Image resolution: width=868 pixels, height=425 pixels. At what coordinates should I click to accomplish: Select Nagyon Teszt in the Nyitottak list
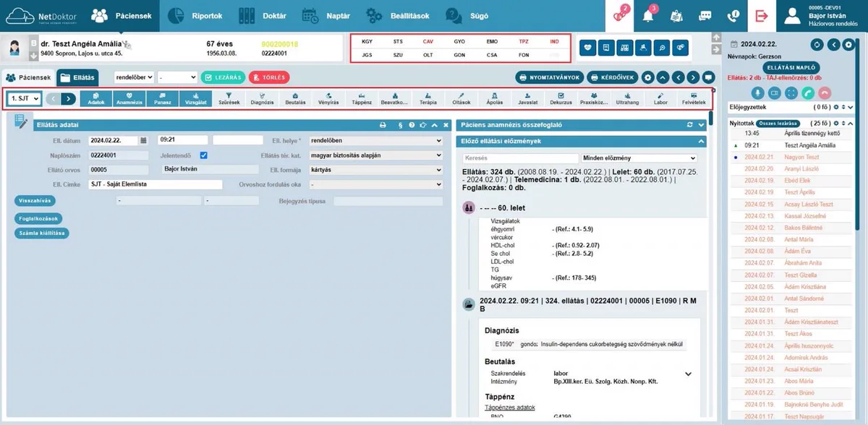click(x=801, y=157)
